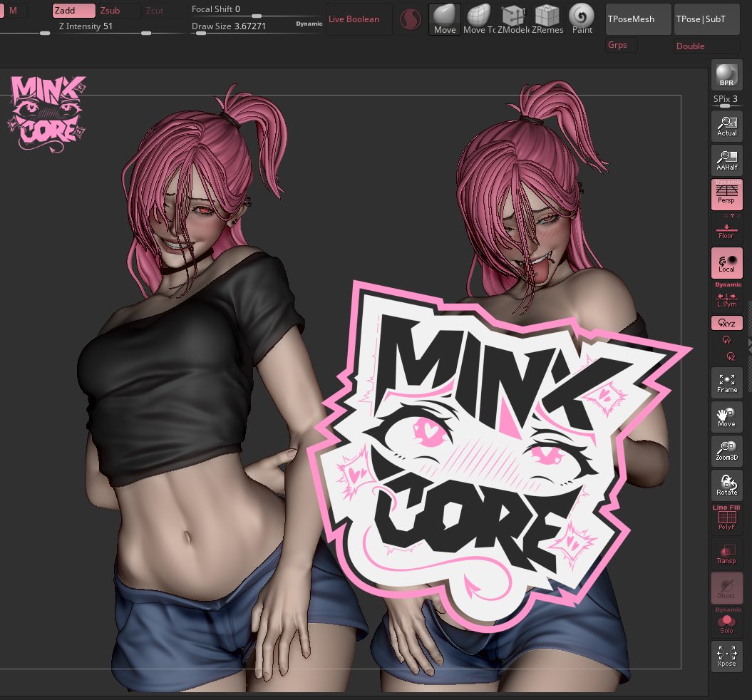This screenshot has height=700, width=752.
Task: Set view to Actual size
Action: [x=726, y=126]
